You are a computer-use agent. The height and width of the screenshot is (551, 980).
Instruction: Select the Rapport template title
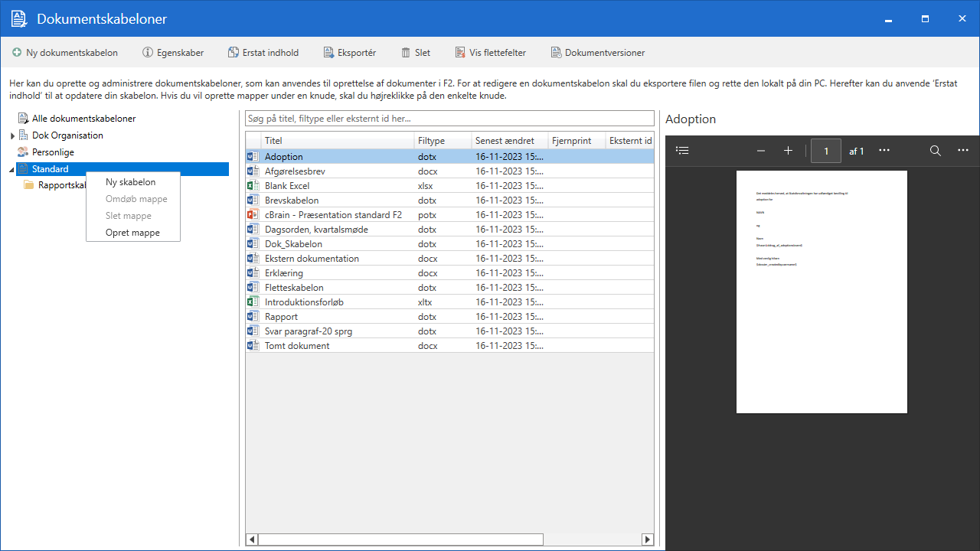click(x=282, y=317)
